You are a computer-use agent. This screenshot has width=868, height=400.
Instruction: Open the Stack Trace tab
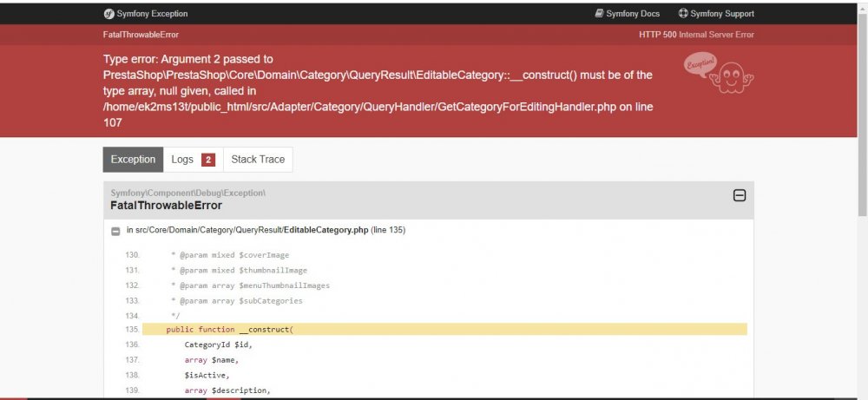(258, 160)
